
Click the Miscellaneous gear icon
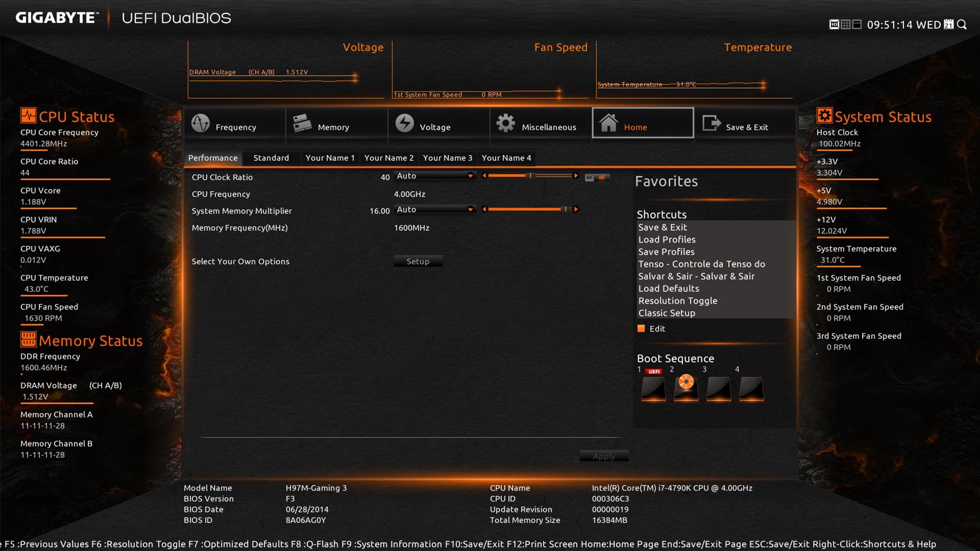(506, 123)
